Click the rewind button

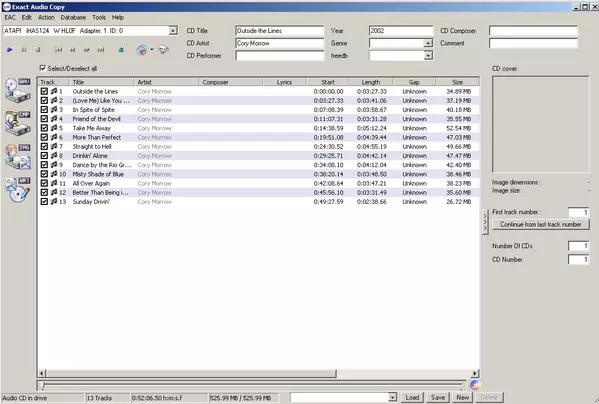(x=72, y=50)
